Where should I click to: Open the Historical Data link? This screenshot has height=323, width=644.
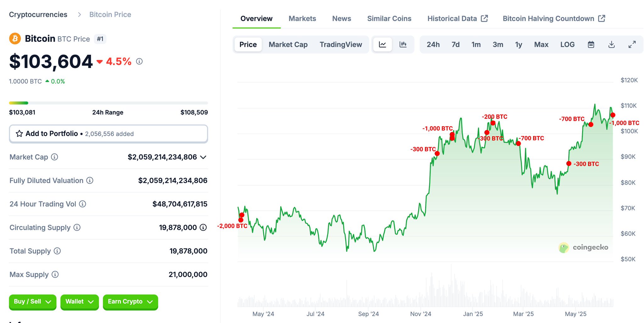(x=457, y=19)
